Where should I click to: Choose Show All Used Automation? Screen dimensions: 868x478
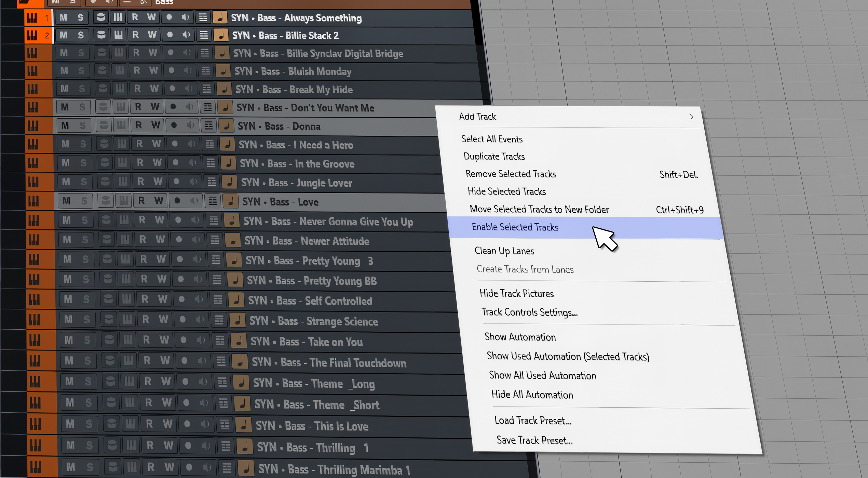(543, 375)
